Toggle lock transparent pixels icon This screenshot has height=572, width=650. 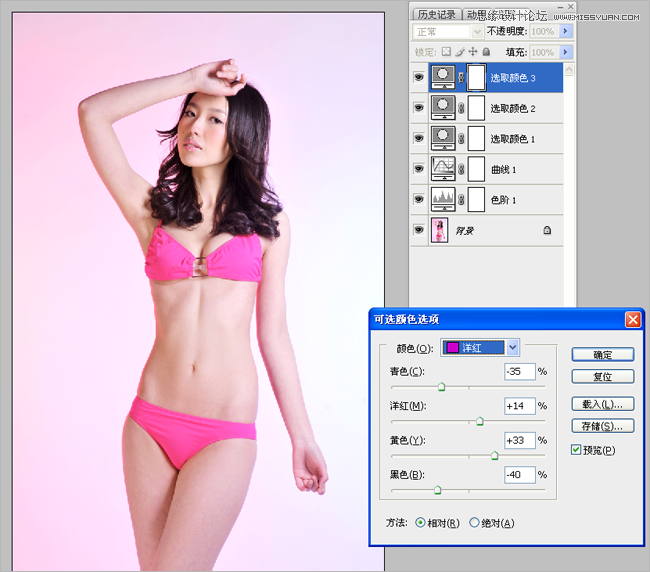point(446,51)
